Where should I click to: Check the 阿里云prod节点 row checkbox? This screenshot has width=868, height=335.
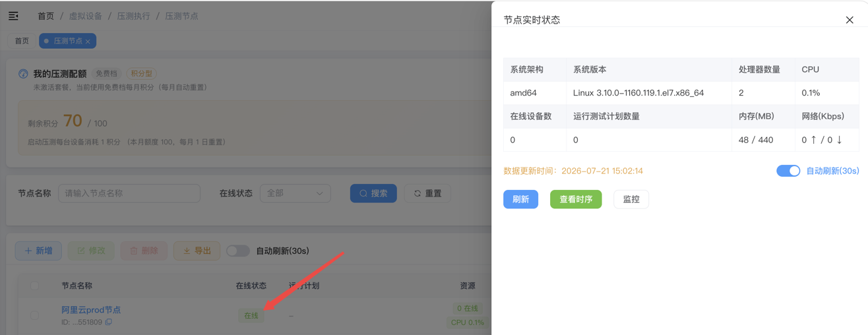click(x=34, y=315)
